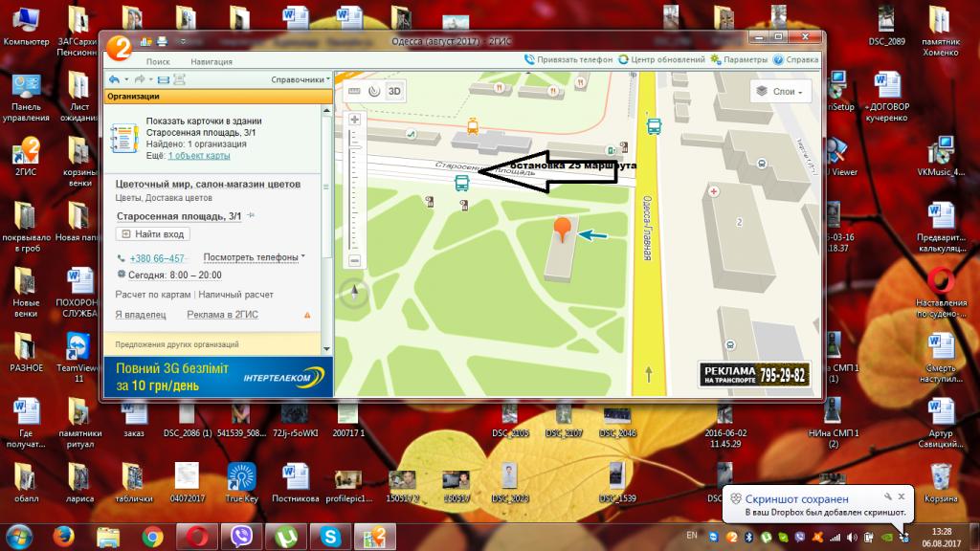Screen dimensions: 980x551
Task: Click the map zoom level slider
Action: point(354,191)
